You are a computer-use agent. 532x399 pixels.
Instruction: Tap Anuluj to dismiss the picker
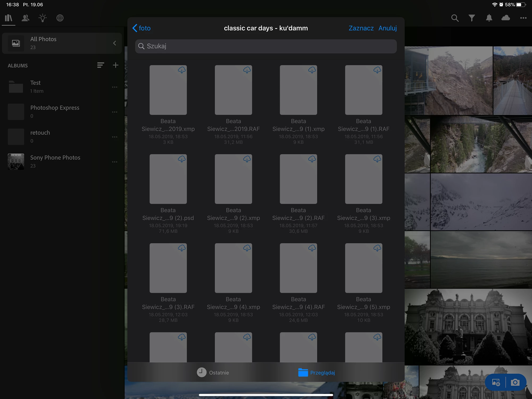click(388, 28)
